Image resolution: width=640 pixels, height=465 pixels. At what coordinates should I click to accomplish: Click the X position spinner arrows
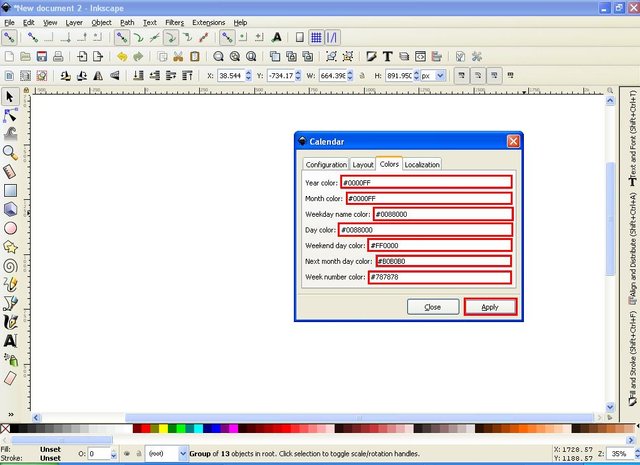coord(248,76)
